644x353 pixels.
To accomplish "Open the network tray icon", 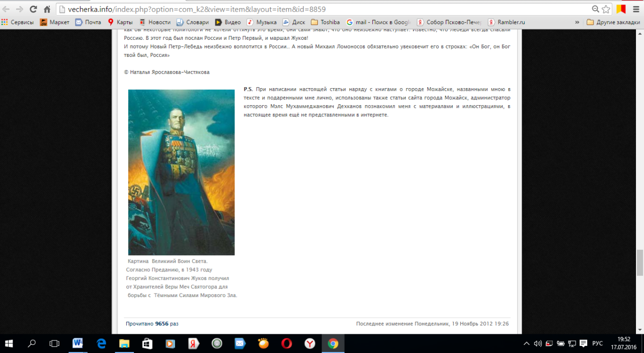I will pos(572,343).
